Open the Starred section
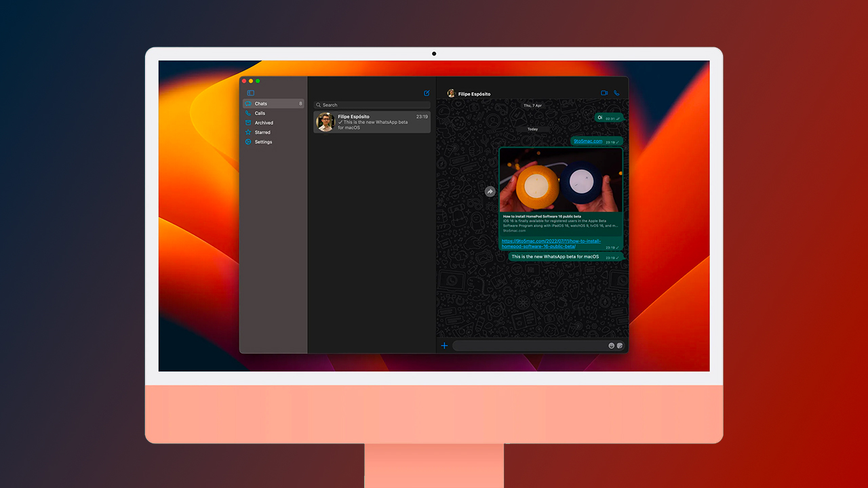This screenshot has height=488, width=868. pos(273,132)
